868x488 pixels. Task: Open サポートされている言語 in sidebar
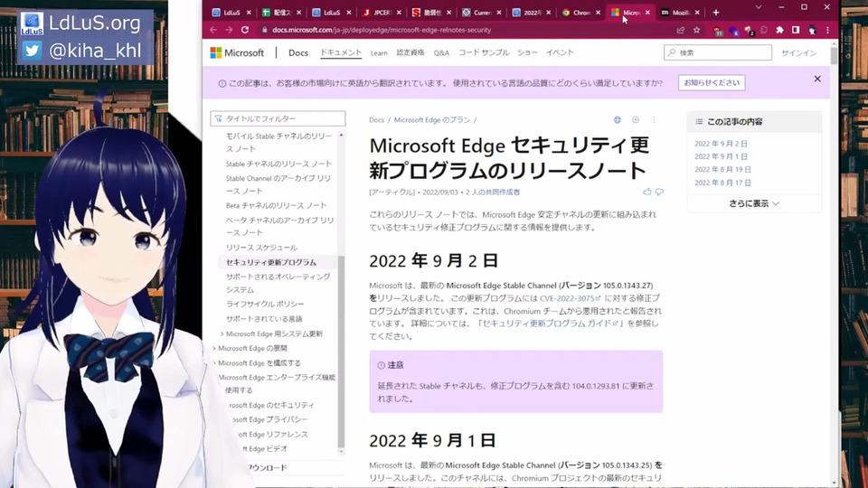click(264, 319)
